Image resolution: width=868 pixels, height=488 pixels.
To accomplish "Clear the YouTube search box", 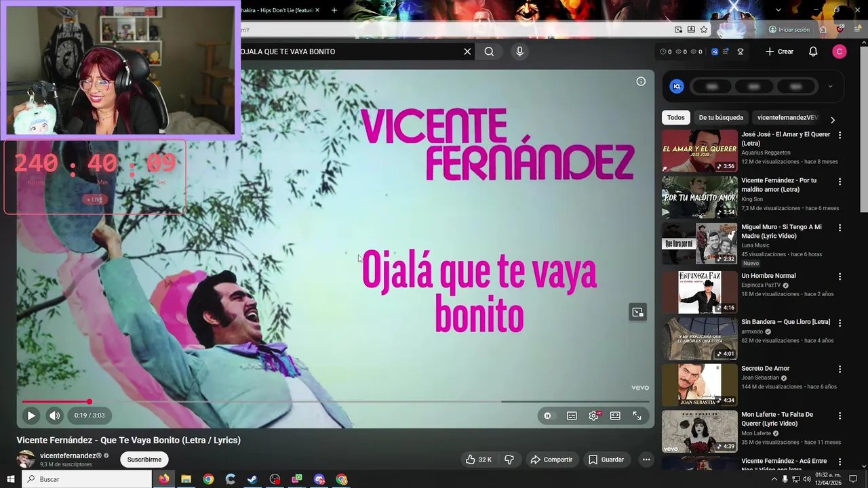I will point(467,52).
